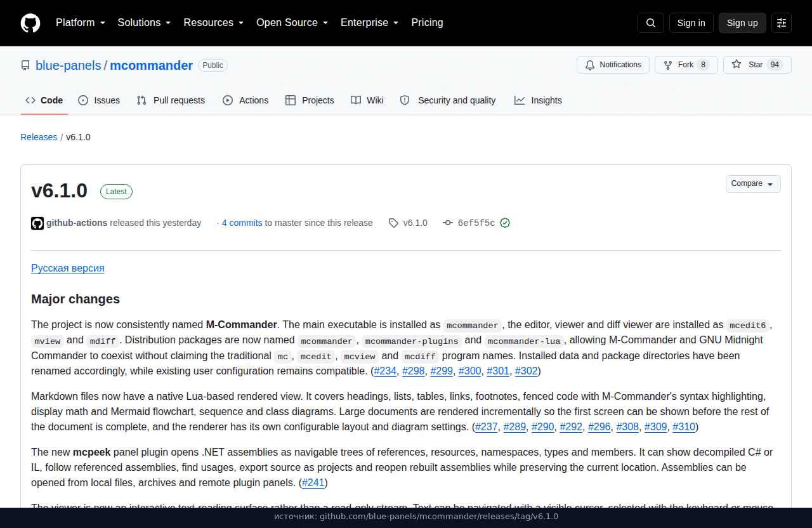Viewport: 812px width, 528px height.
Task: Open issue #290 link
Action: tap(543, 427)
